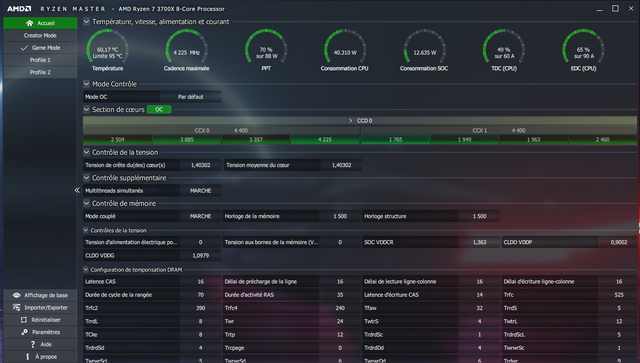Click Trfc2 value 390

click(x=200, y=308)
